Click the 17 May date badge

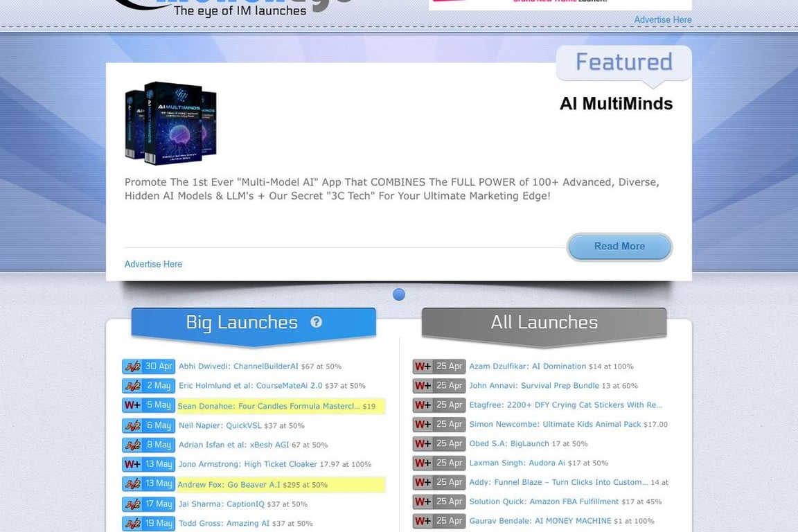pyautogui.click(x=158, y=504)
